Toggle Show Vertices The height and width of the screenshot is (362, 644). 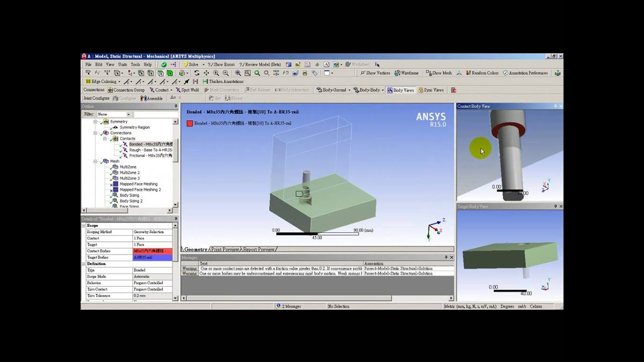(x=375, y=73)
